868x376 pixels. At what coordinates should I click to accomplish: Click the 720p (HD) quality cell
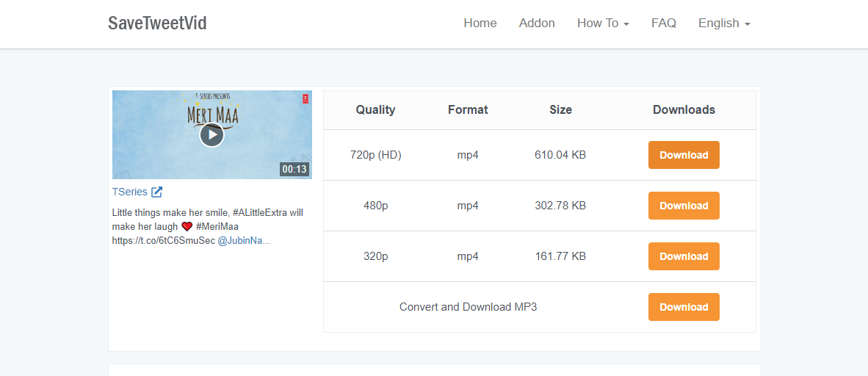(375, 155)
